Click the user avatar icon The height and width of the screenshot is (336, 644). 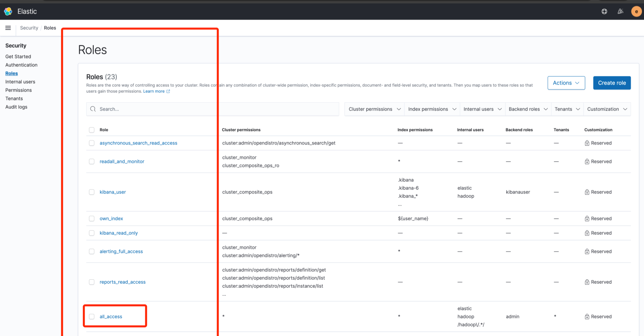coord(636,12)
